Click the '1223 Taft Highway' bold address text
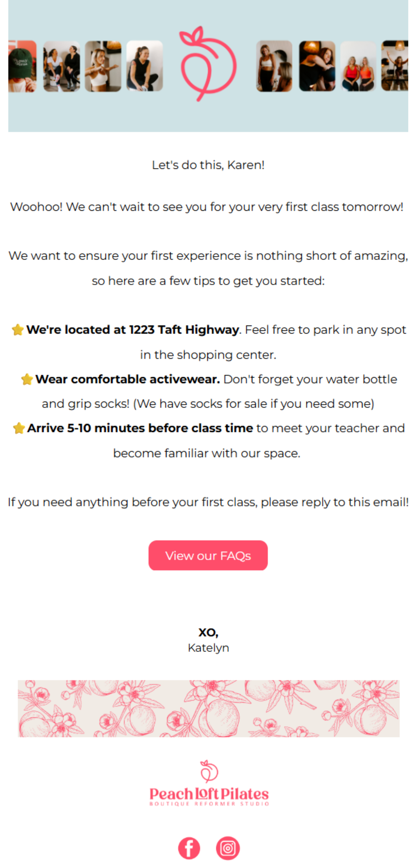The image size is (416, 868). click(x=184, y=329)
